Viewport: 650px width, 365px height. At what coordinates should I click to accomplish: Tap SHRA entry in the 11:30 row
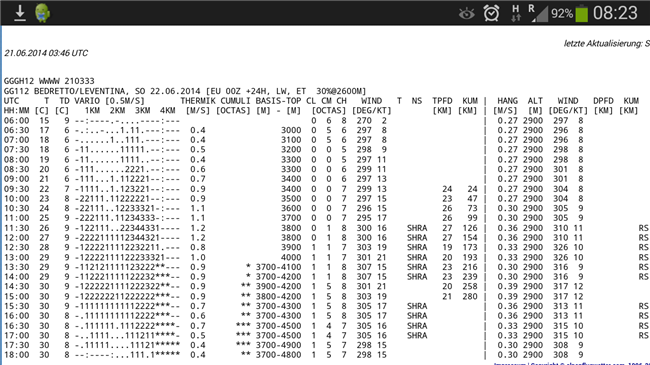tap(417, 228)
